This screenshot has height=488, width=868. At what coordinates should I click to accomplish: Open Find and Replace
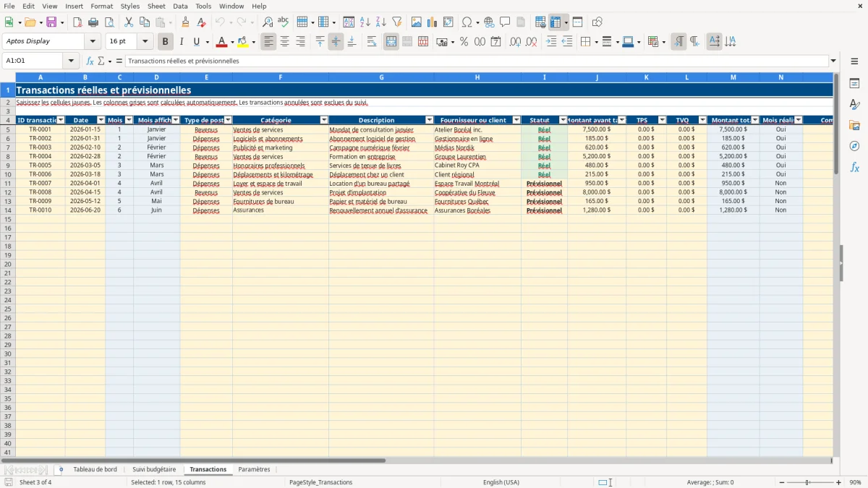(268, 22)
